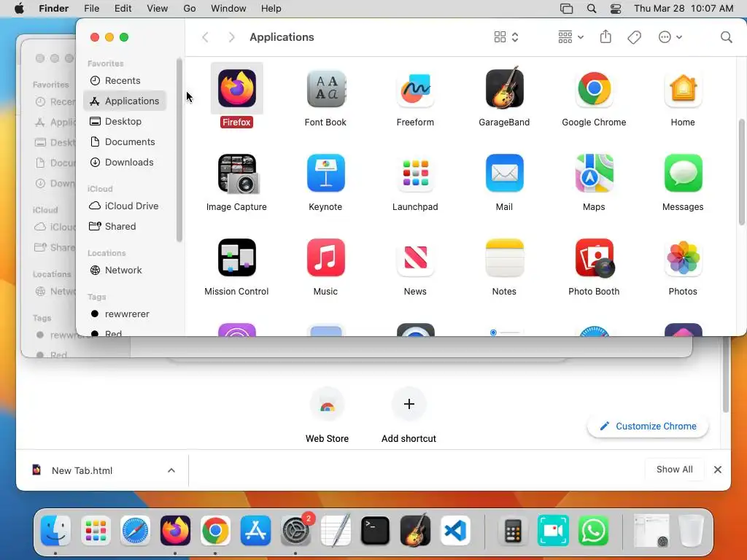The height and width of the screenshot is (560, 747).
Task: Expand New Tab.html download options chevron
Action: pos(171,470)
